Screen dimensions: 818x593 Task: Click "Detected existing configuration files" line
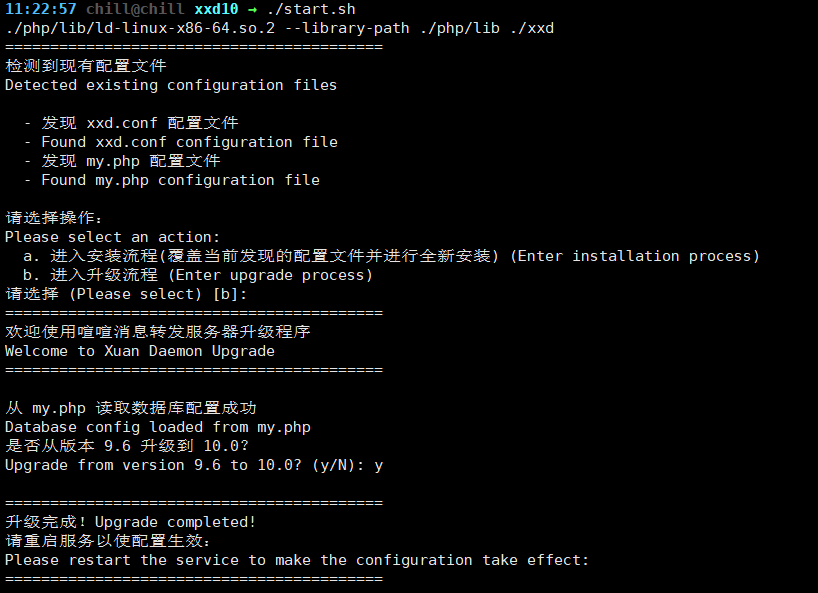pos(171,85)
